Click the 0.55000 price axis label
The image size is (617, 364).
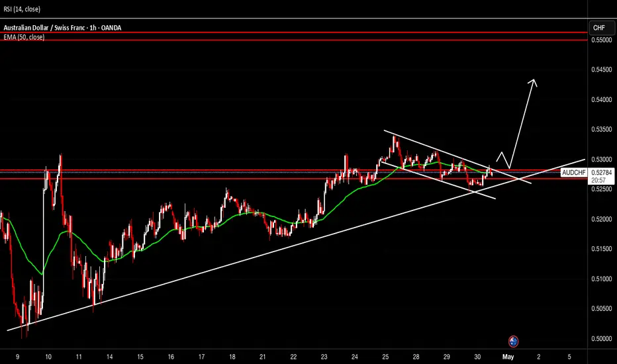[x=601, y=40]
